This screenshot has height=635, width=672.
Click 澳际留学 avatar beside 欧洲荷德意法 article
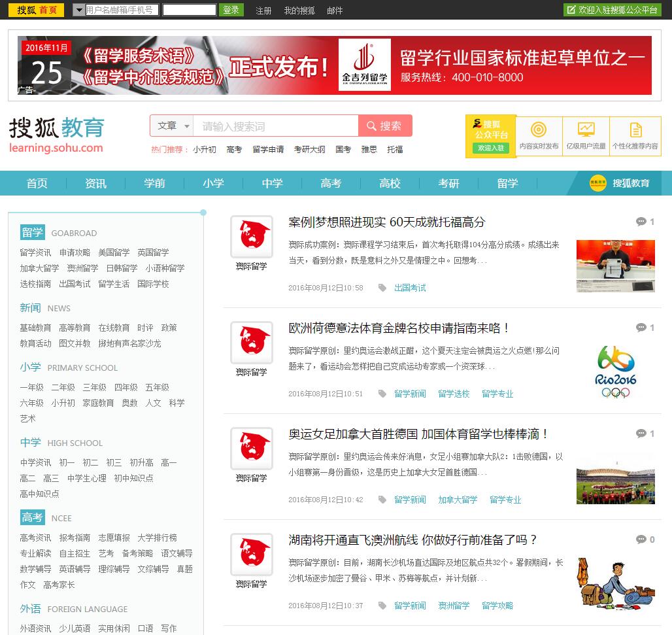(x=252, y=343)
